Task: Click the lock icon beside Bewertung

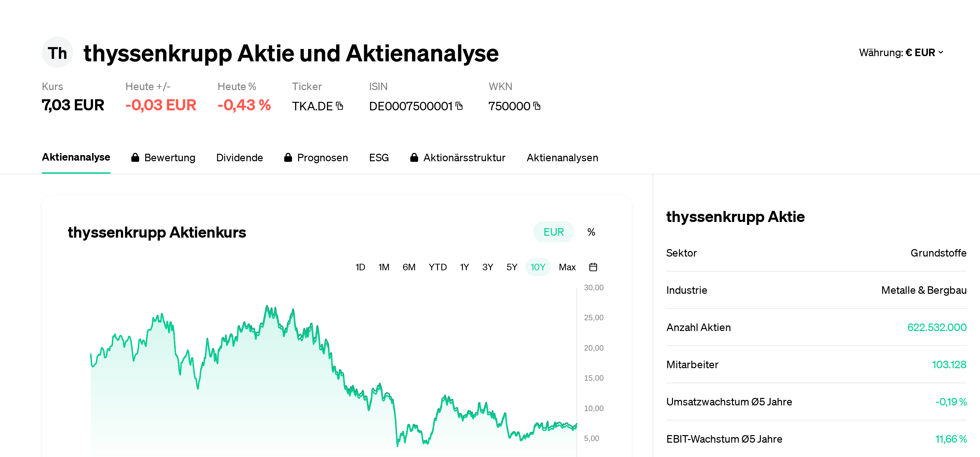Action: [x=135, y=157]
